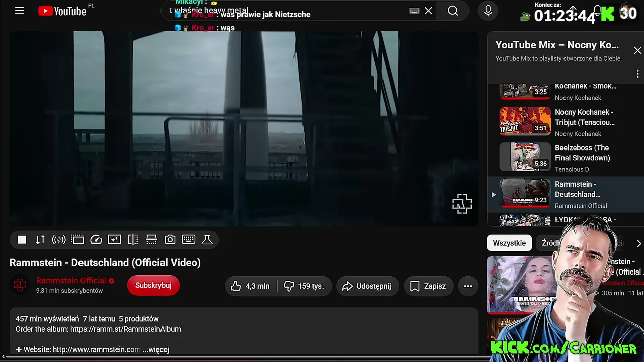Click the Tenacious D channel name in playlist
Image resolution: width=644 pixels, height=362 pixels.
(x=571, y=169)
